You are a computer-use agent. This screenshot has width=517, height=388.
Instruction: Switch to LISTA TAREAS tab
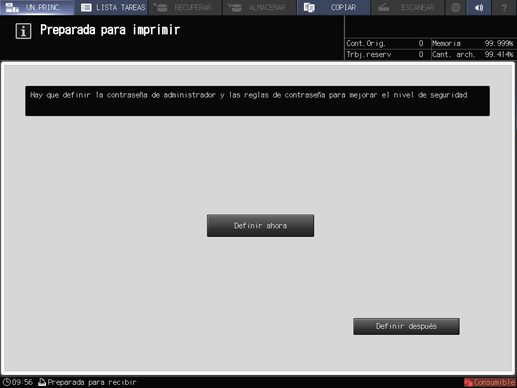[111, 7]
